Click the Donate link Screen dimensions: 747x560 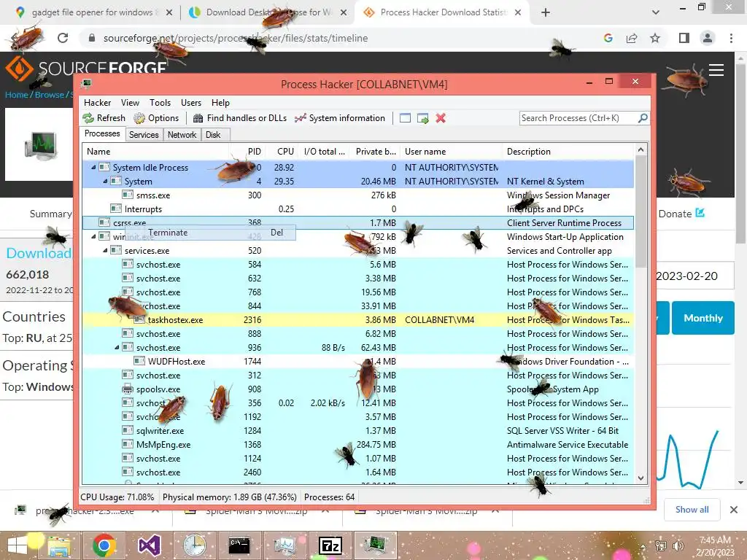681,214
